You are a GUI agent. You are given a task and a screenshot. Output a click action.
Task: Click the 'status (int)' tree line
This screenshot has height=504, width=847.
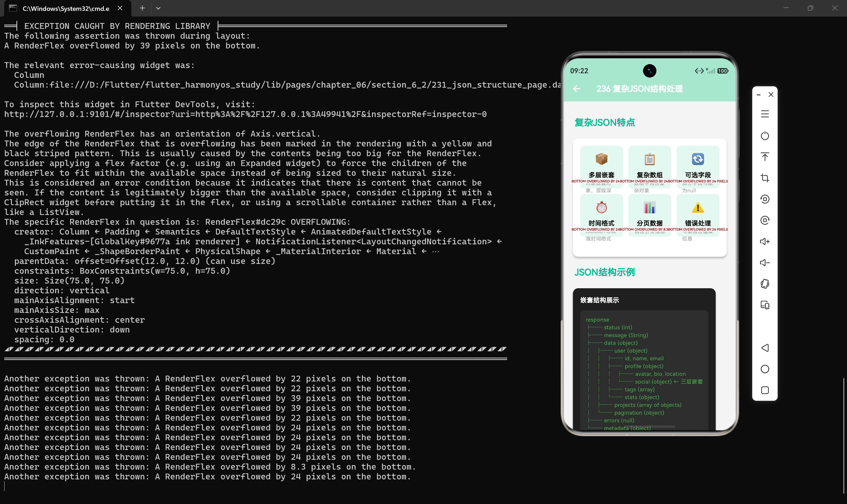click(618, 327)
